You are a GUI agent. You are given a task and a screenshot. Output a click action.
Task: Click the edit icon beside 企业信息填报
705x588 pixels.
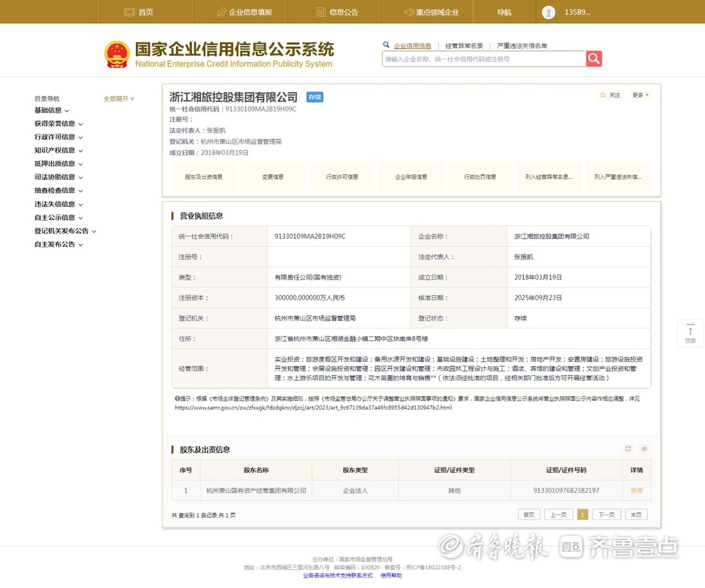coord(222,12)
